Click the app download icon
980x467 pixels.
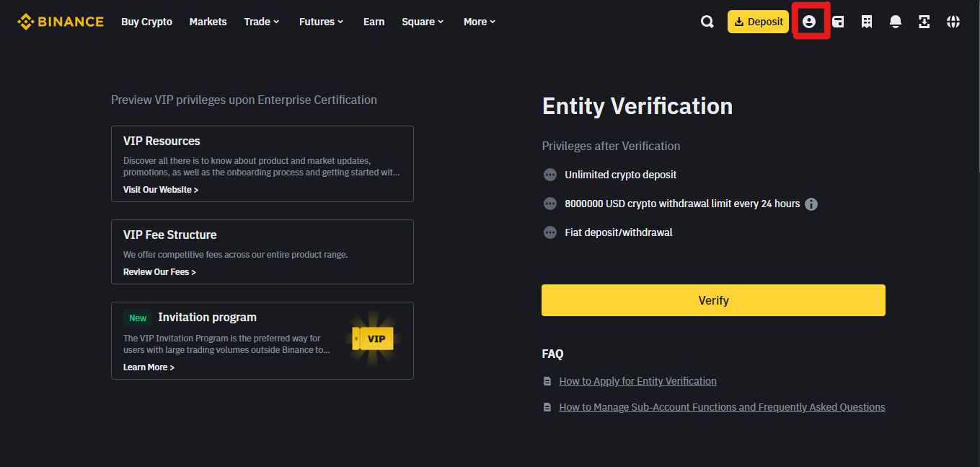coord(924,22)
